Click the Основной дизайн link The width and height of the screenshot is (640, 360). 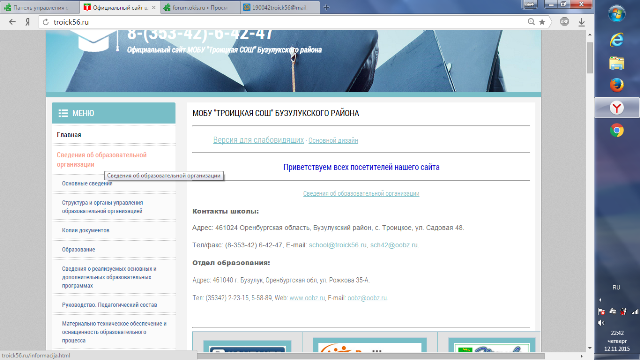pos(333,140)
